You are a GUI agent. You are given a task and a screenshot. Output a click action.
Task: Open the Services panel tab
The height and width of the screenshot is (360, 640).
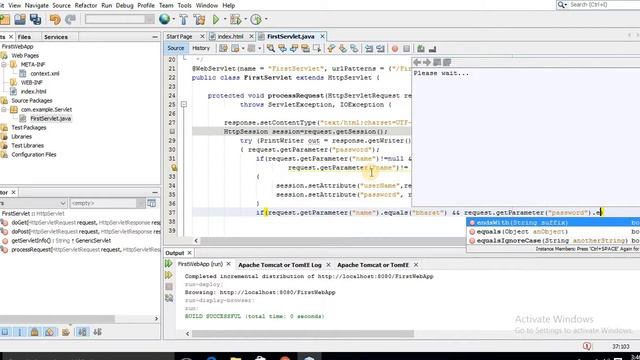56,37
